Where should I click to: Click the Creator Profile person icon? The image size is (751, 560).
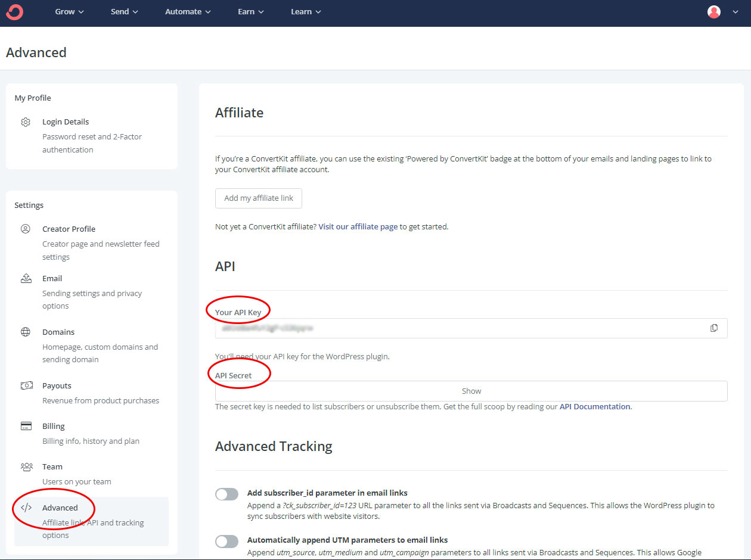pos(26,229)
